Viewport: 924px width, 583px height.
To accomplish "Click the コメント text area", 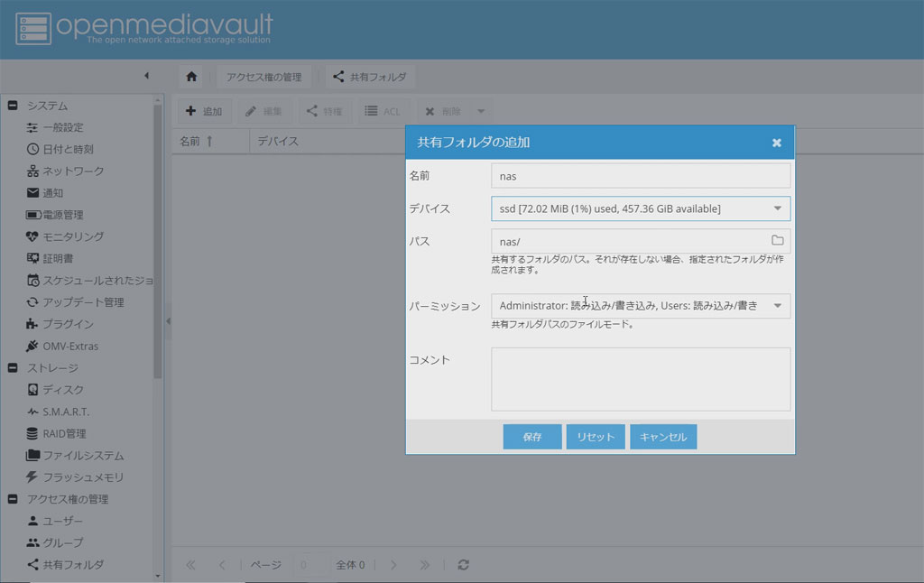I will [x=641, y=379].
